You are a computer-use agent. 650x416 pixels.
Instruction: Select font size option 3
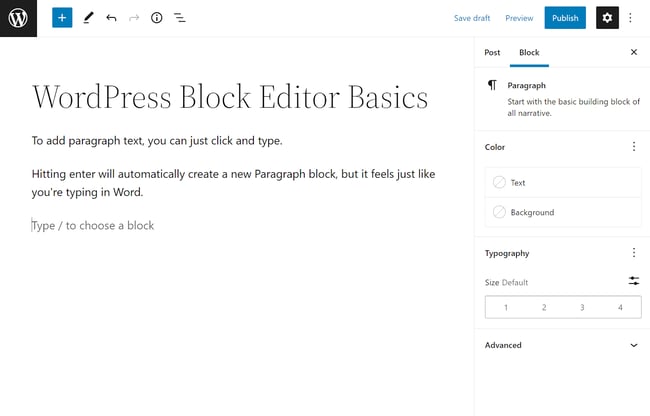click(x=582, y=307)
